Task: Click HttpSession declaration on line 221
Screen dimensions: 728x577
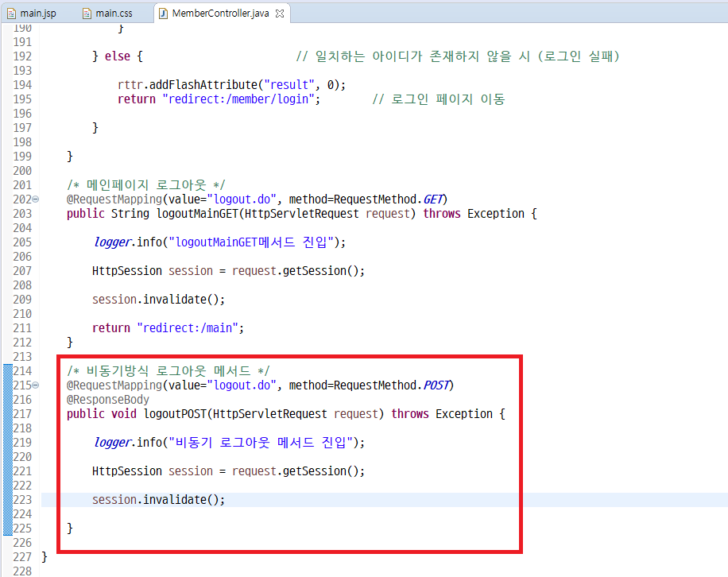Action: [228, 471]
